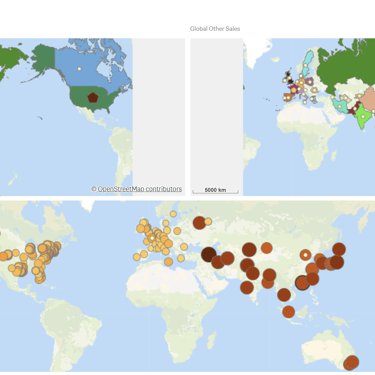This screenshot has width=375, height=375.
Task: Select the orange Spain region
Action: click(288, 97)
